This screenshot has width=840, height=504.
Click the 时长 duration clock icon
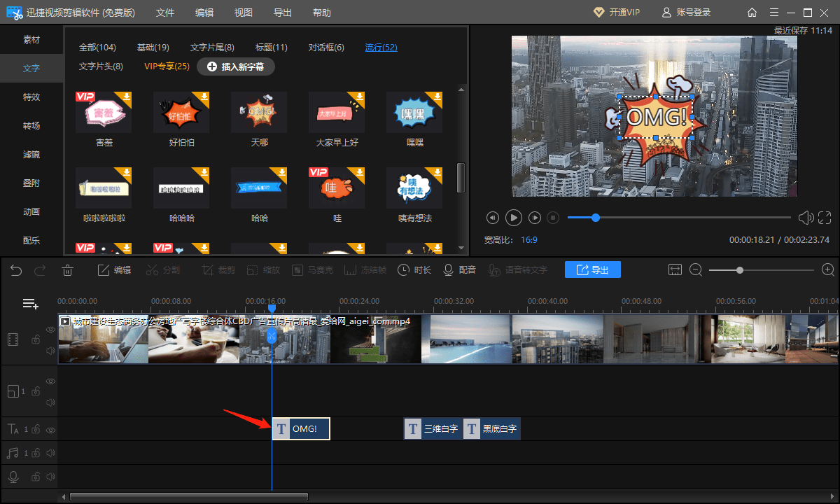point(414,270)
